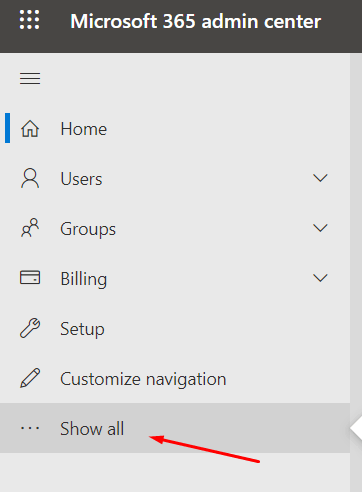Image resolution: width=362 pixels, height=492 pixels.
Task: Go to Home in navigation
Action: click(175, 129)
